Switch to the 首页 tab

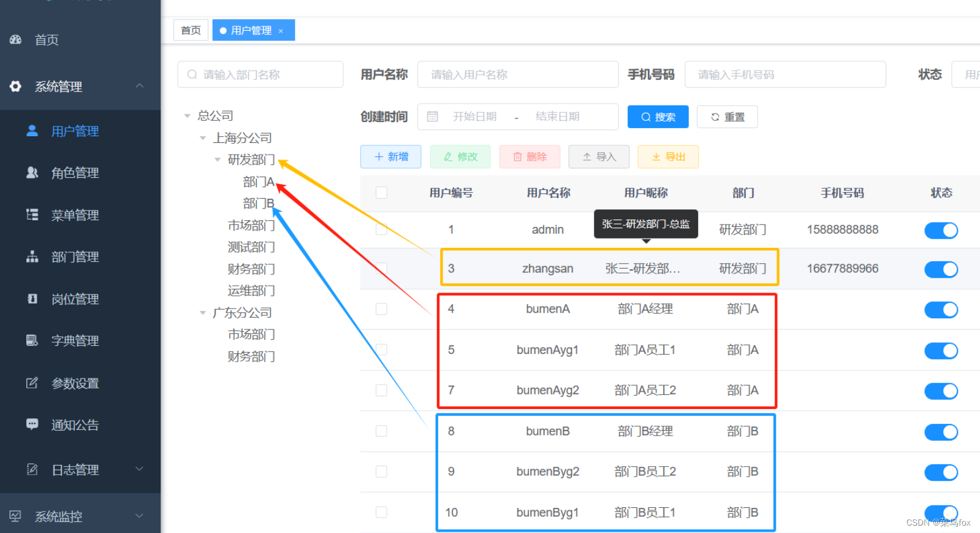tap(191, 30)
